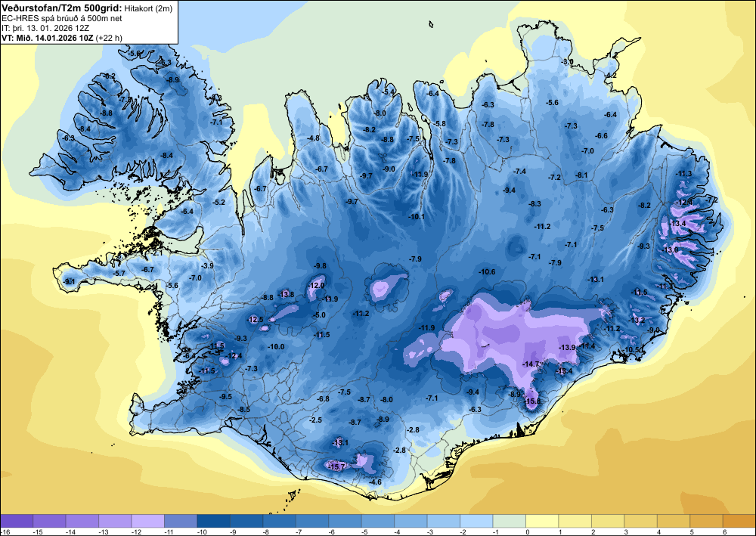Click the -15.7 temperature label
The height and width of the screenshot is (536, 756).
click(336, 466)
